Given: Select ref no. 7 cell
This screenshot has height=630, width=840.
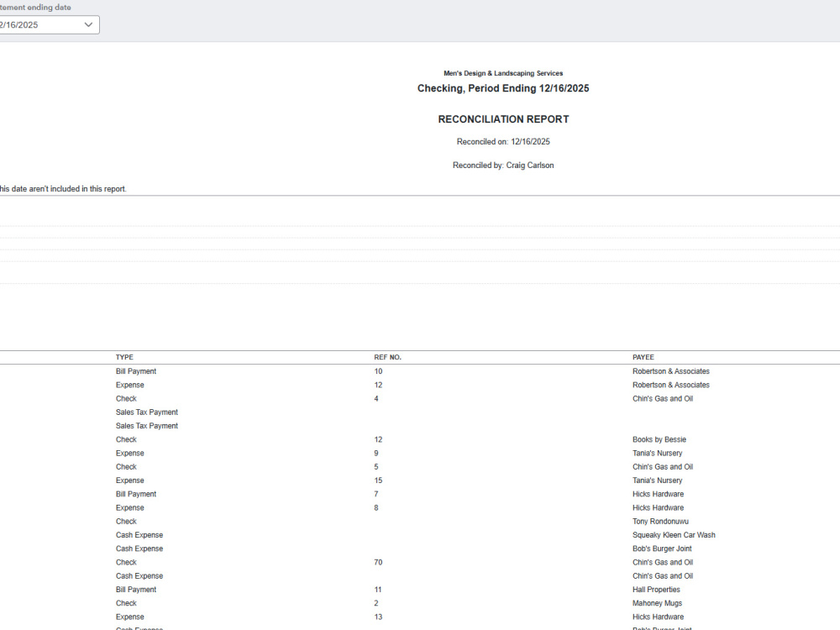Looking at the screenshot, I should [376, 494].
